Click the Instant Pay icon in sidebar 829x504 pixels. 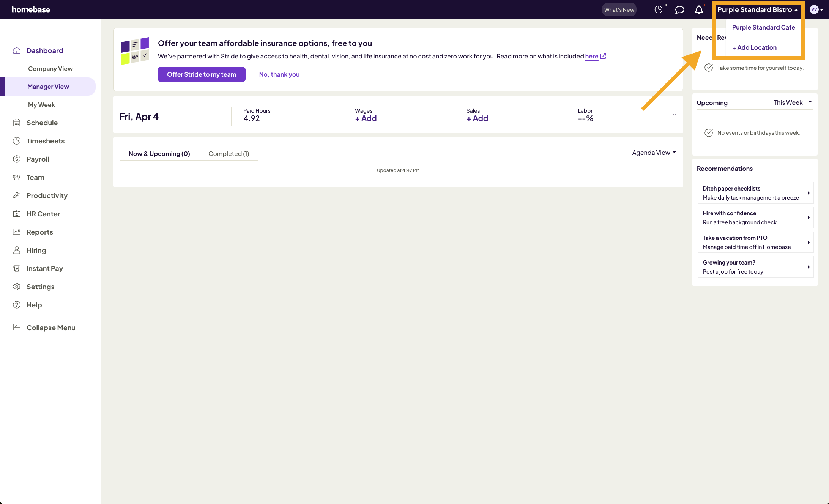(17, 268)
